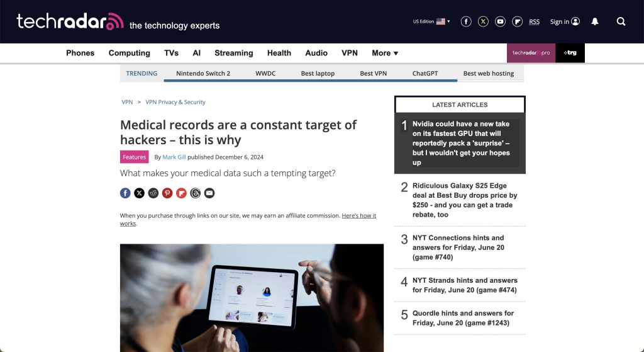Go to VPN section in nav bar
Image resolution: width=644 pixels, height=352 pixels.
click(x=350, y=53)
